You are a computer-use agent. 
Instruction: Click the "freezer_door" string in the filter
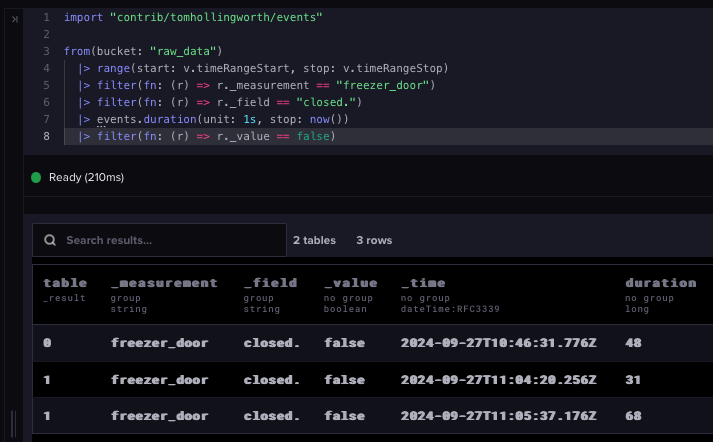pyautogui.click(x=383, y=85)
